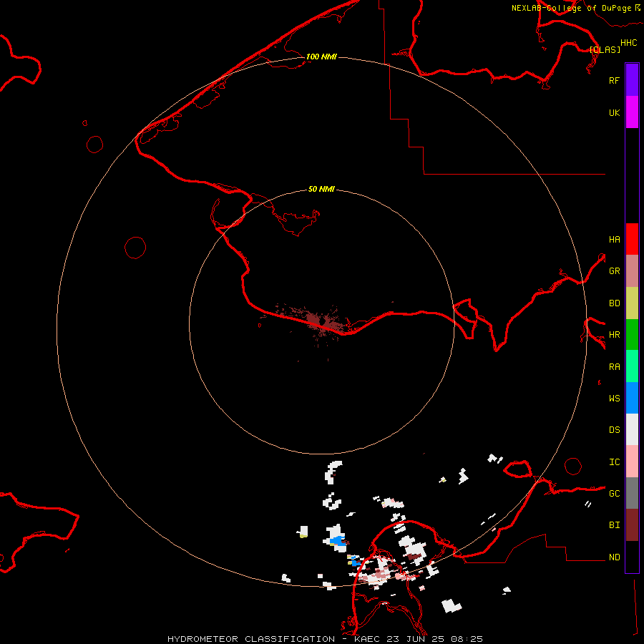Screen dimensions: 644x644
Task: Click the 08:25 timestamp
Action: point(467,639)
